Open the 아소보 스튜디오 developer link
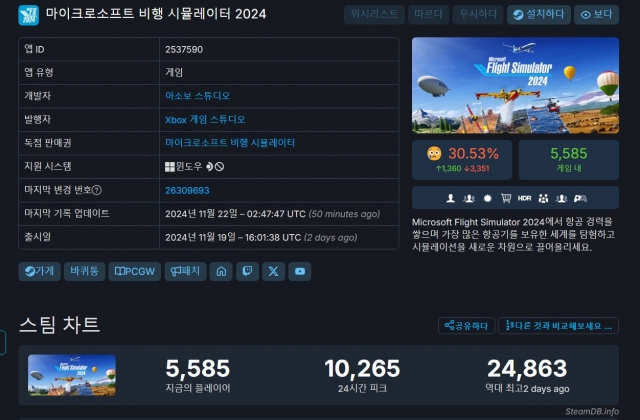640x420 pixels. (198, 96)
